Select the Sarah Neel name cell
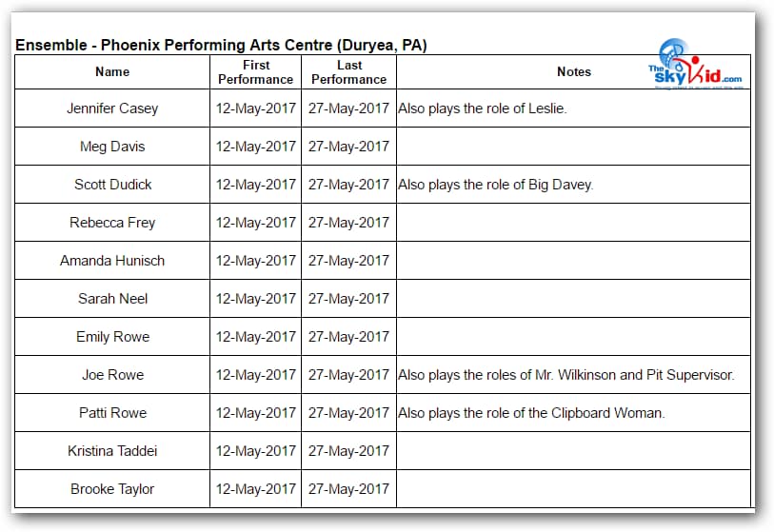 [112, 299]
